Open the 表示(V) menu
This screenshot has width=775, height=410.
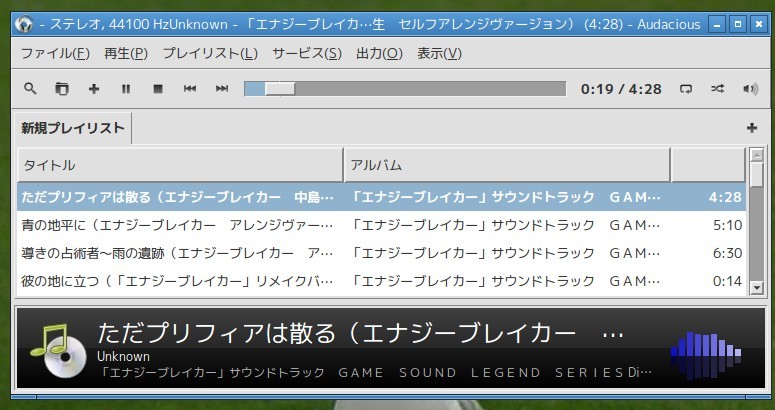[439, 53]
